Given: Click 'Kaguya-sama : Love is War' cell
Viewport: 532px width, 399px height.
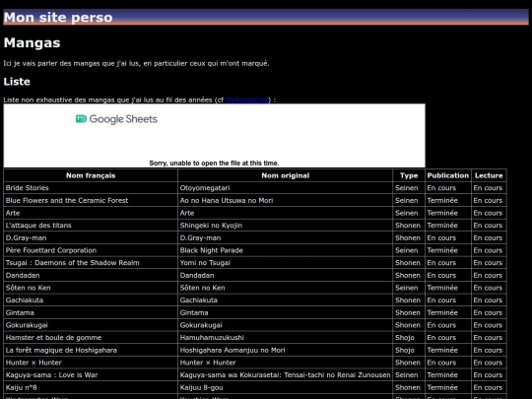Looking at the screenshot, I should [91, 375].
